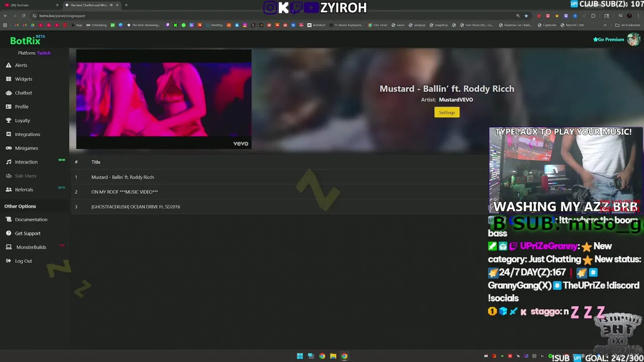Viewport: 644px width, 362px height.
Task: Click the Sub-Users people icon
Action: click(9, 176)
